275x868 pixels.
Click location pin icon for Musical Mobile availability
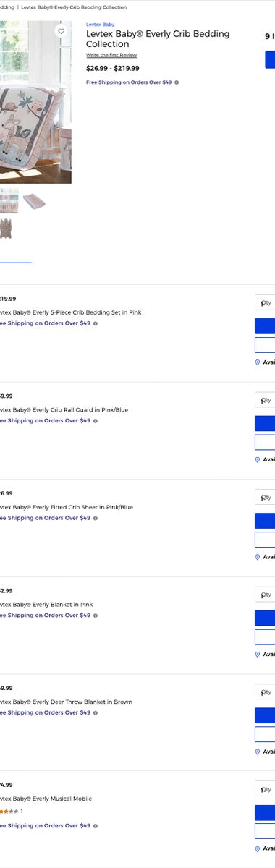pos(258,848)
